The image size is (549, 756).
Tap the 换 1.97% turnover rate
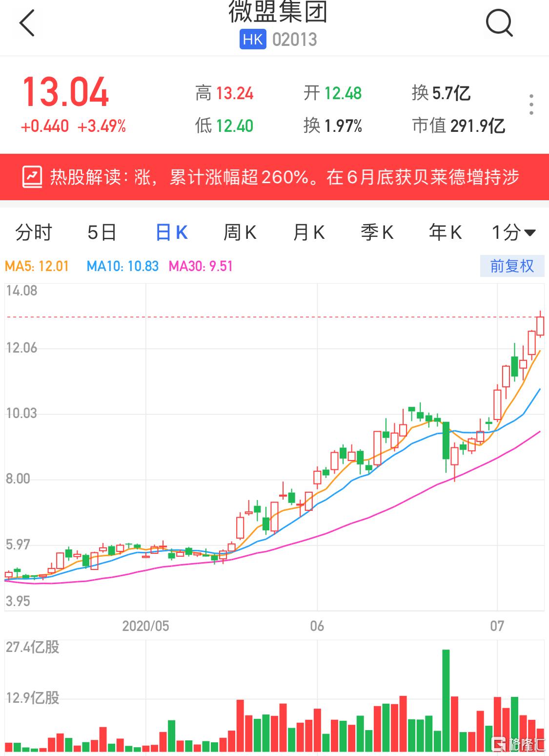(x=333, y=126)
